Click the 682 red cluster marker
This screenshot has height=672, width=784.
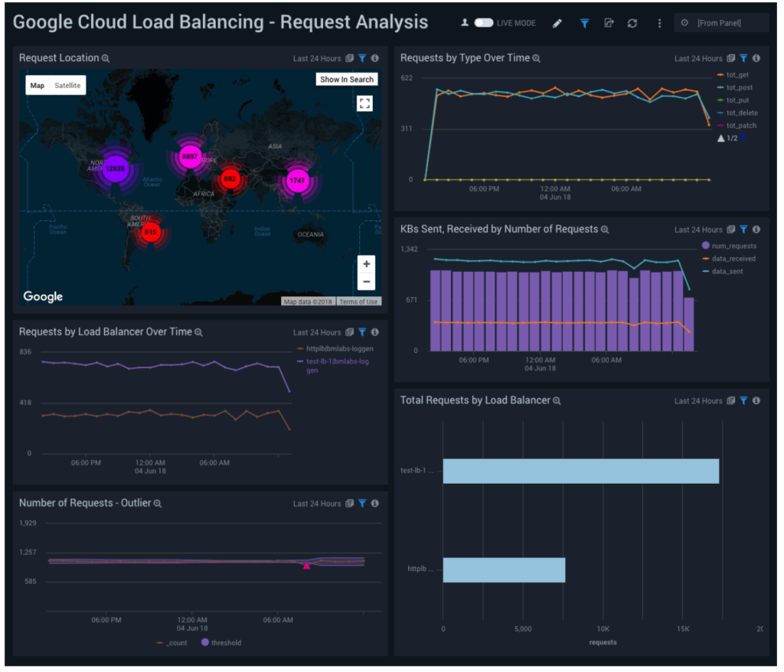(x=230, y=178)
